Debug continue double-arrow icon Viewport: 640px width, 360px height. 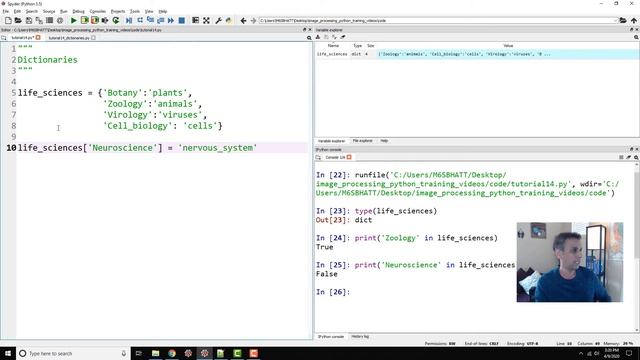171,20
